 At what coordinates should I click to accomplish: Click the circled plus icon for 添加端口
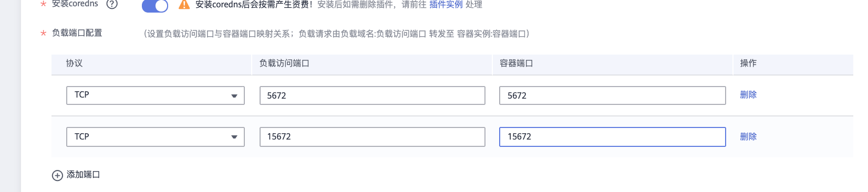coord(57,175)
